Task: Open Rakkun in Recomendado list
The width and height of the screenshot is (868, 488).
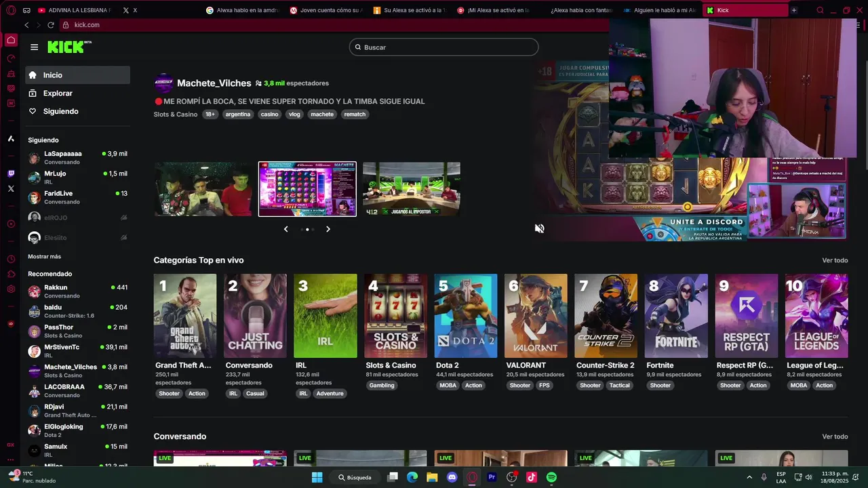Action: tap(77, 291)
